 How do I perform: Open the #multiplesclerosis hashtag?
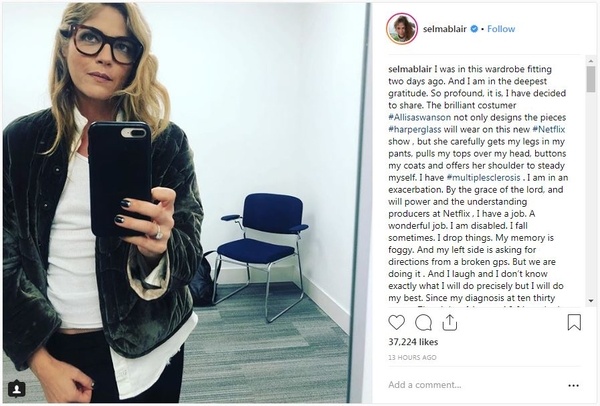483,178
